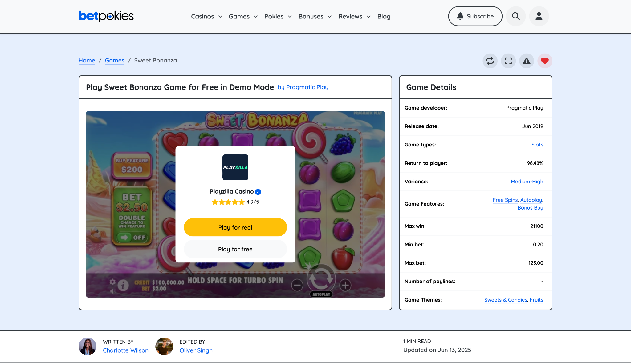Click the Jun 2019 release date value
The height and width of the screenshot is (364, 631).
pos(532,126)
